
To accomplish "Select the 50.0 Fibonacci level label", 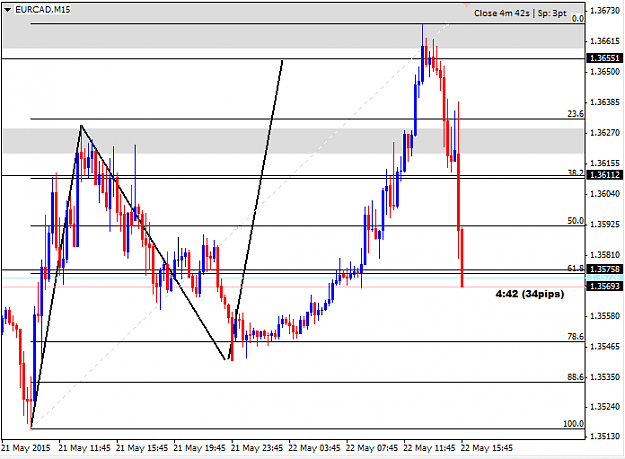I will [576, 221].
